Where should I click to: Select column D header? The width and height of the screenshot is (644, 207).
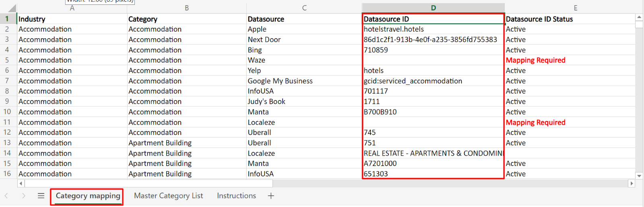click(x=433, y=8)
